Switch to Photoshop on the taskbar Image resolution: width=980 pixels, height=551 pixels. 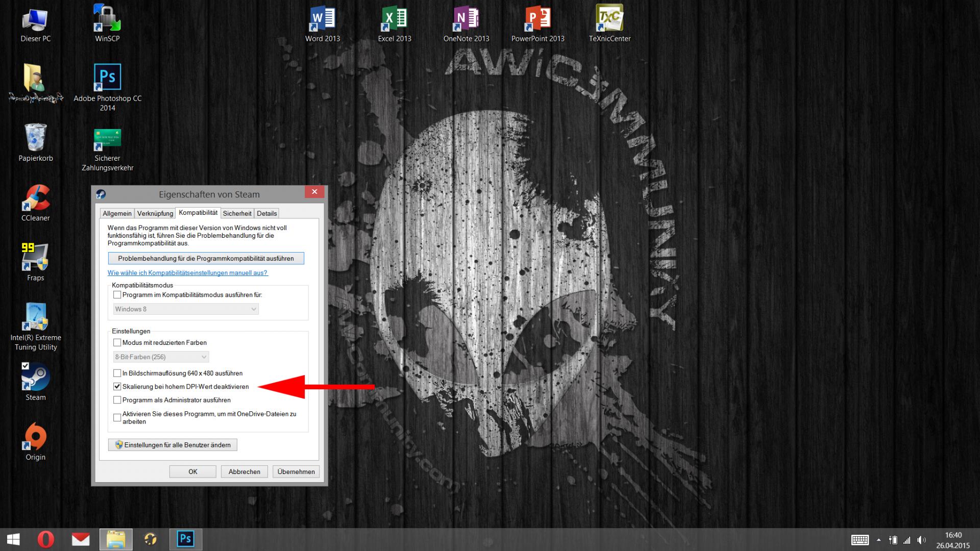click(x=185, y=540)
